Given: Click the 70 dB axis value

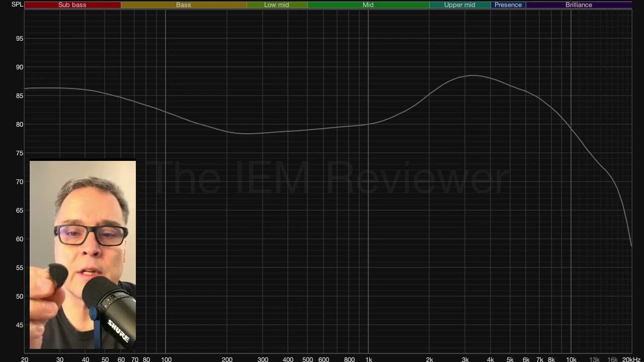Looking at the screenshot, I should 20,182.
